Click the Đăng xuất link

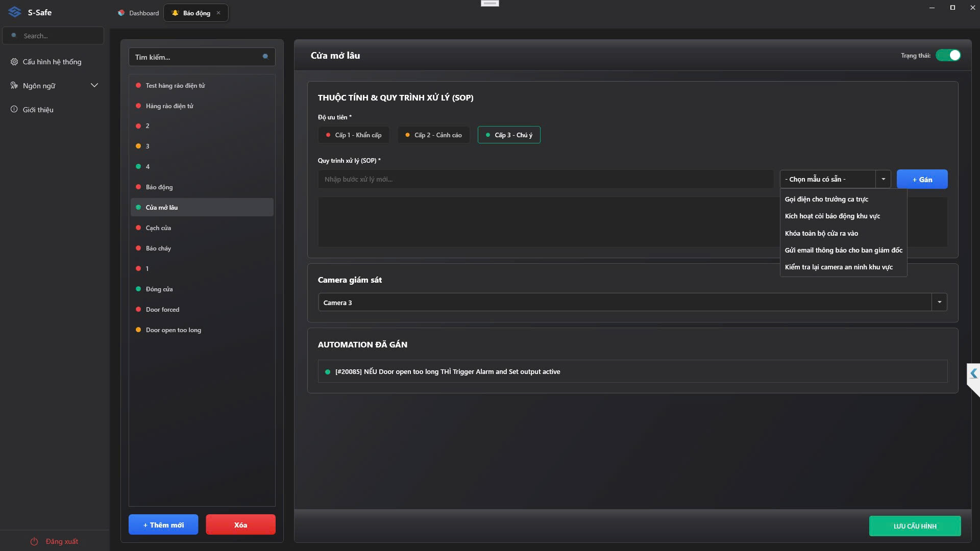pos(55,541)
